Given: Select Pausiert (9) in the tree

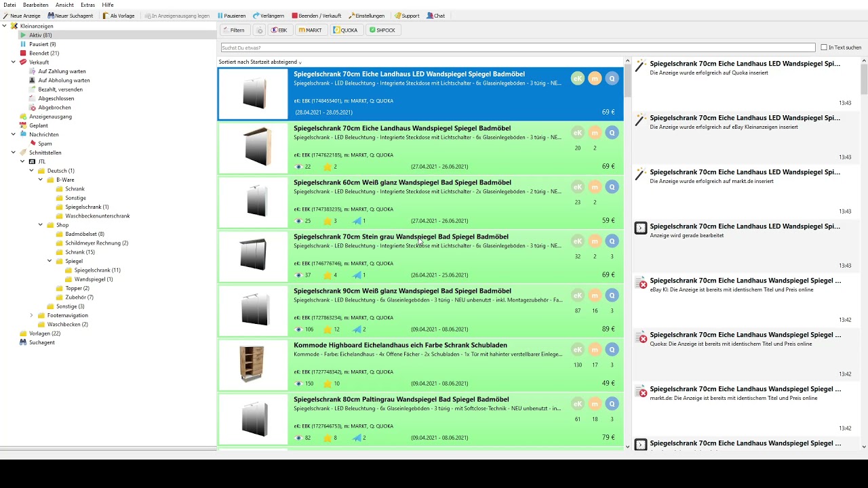Looking at the screenshot, I should pyautogui.click(x=42, y=44).
